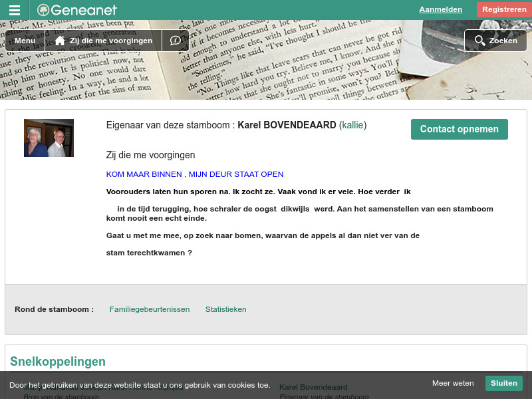Click the Snelkoppelingen section heading
This screenshot has width=532, height=399.
(57, 362)
